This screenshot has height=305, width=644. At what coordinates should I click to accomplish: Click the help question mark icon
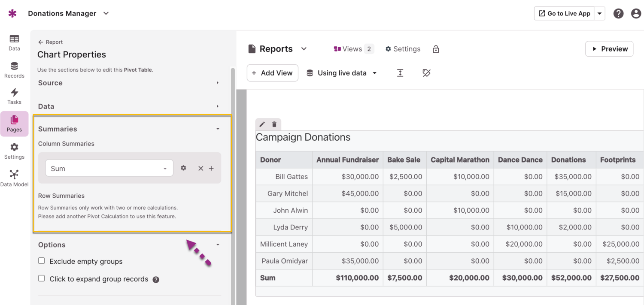pyautogui.click(x=618, y=14)
